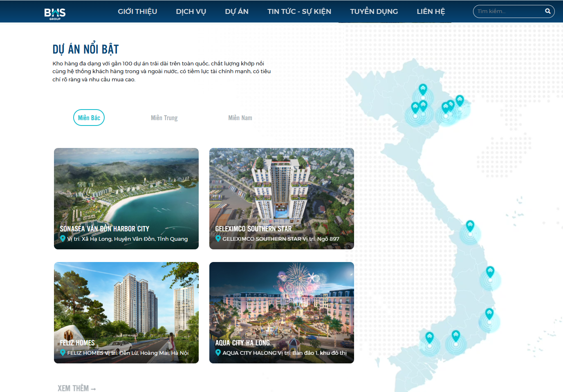
Task: Click the BHS Group logo
Action: pyautogui.click(x=55, y=13)
